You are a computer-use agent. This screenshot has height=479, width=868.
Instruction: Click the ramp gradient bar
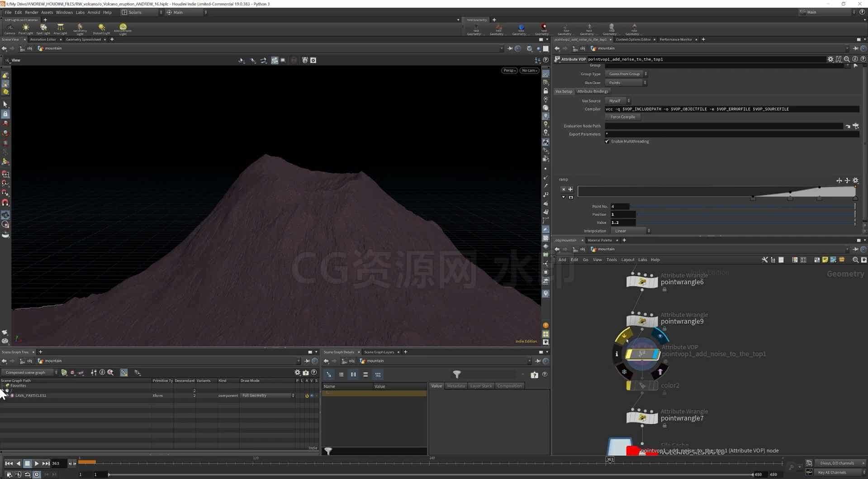716,192
